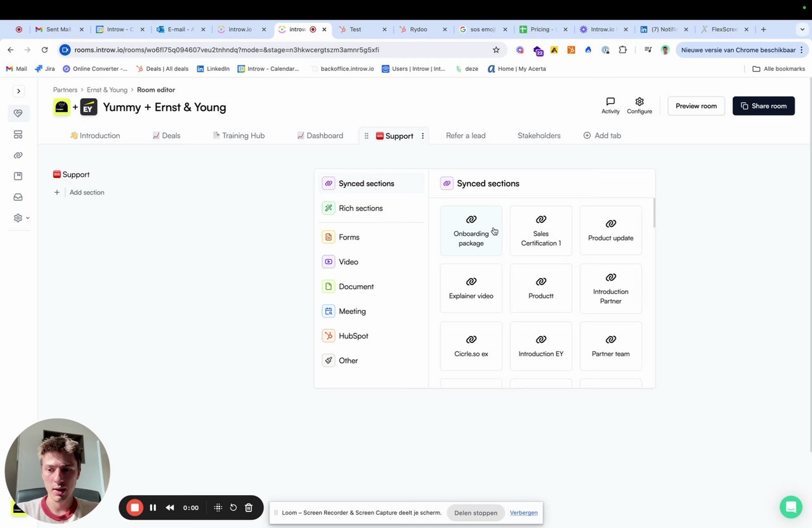Switch to the Introduction tab
The height and width of the screenshot is (528, 812).
95,136
